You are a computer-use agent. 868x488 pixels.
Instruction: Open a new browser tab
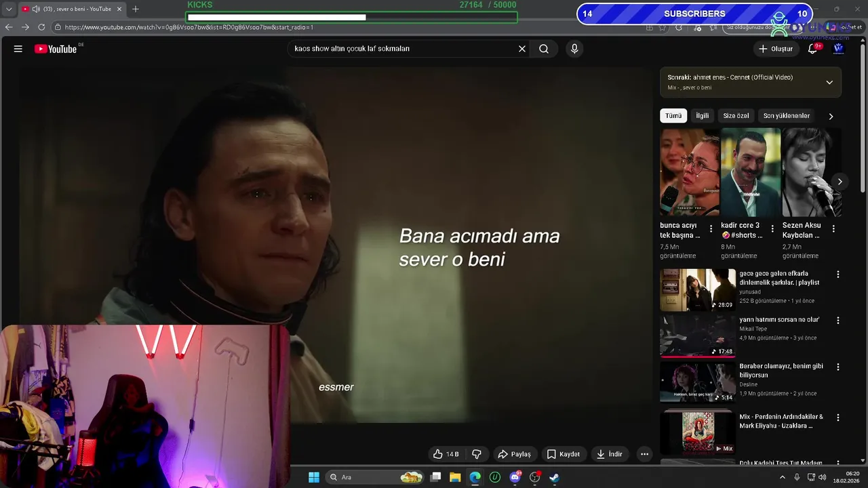click(135, 9)
